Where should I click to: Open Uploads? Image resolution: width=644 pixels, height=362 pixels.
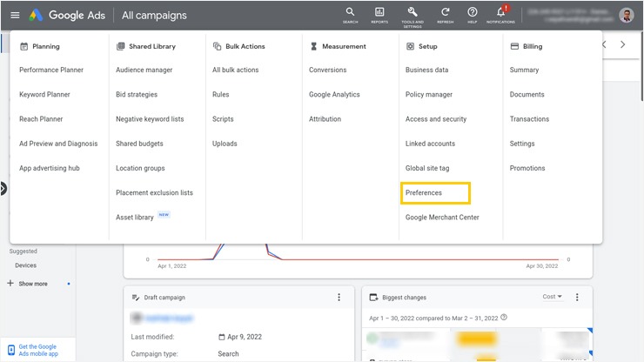tap(225, 144)
